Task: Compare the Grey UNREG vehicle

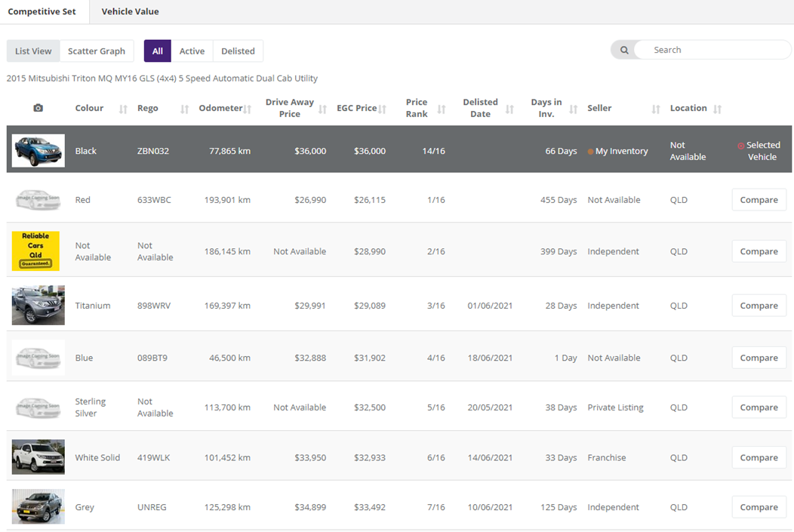Action: (x=759, y=507)
